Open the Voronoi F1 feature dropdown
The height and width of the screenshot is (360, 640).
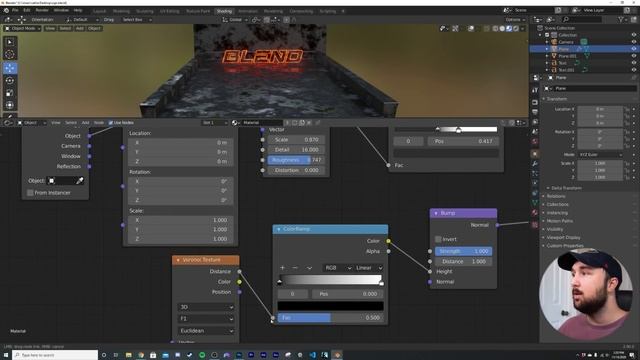tap(206, 318)
